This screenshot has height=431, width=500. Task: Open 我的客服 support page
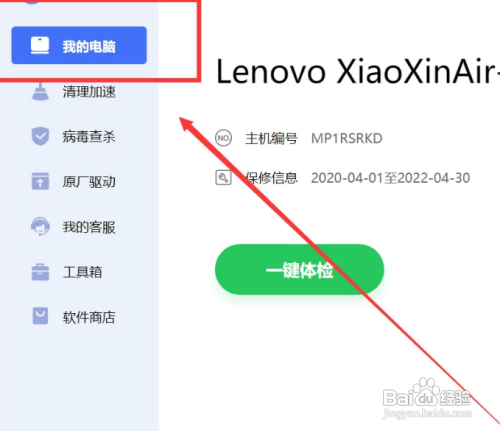coord(89,227)
